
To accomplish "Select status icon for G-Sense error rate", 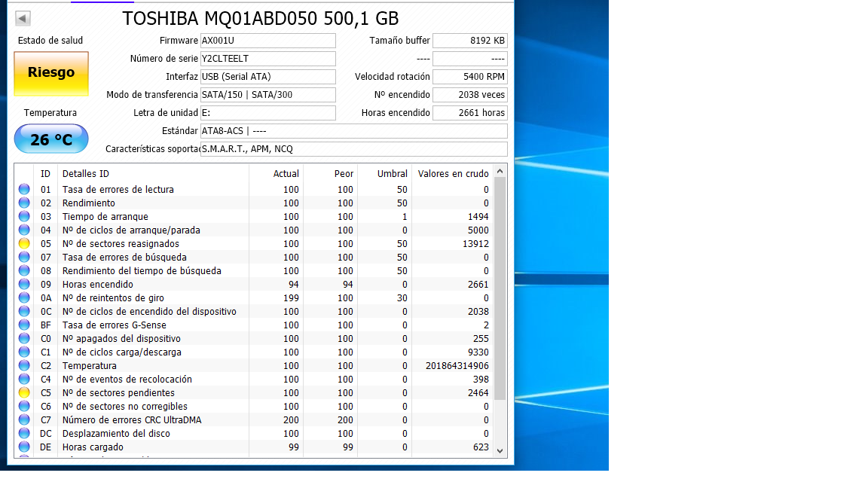I will click(24, 325).
